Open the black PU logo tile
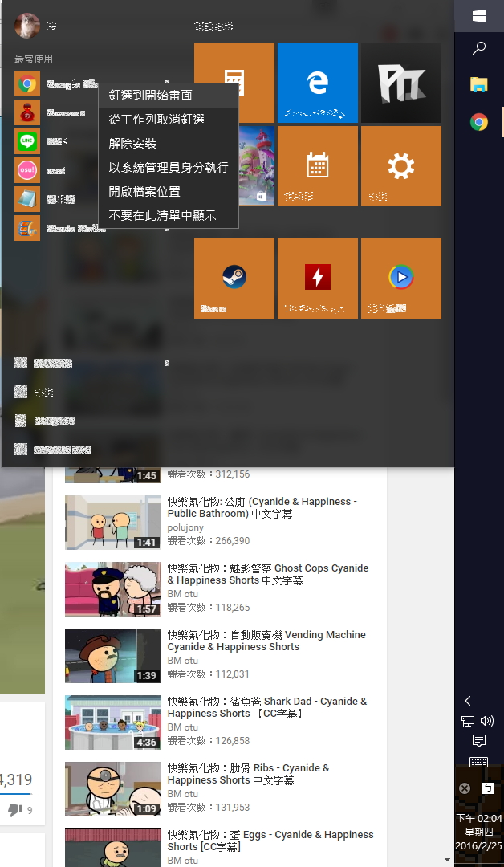Screen dimensions: 504x867 tap(401, 83)
